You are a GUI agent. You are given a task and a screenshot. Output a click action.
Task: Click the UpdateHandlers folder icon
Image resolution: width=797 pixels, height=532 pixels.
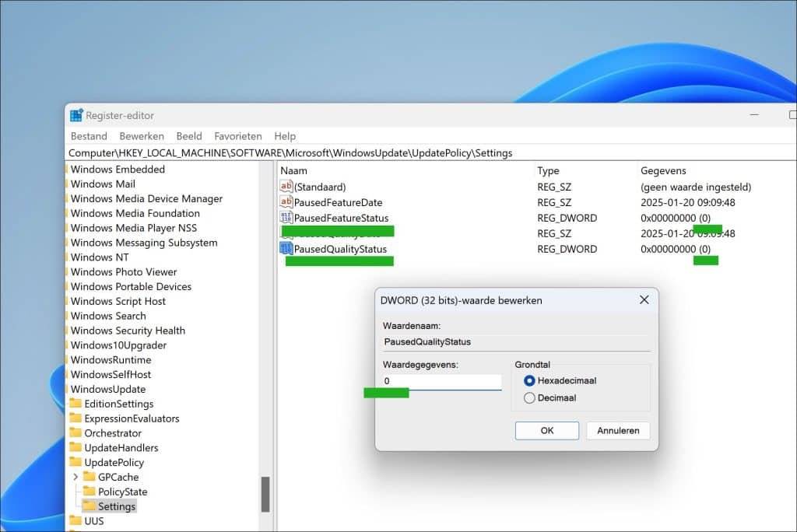[x=75, y=448]
